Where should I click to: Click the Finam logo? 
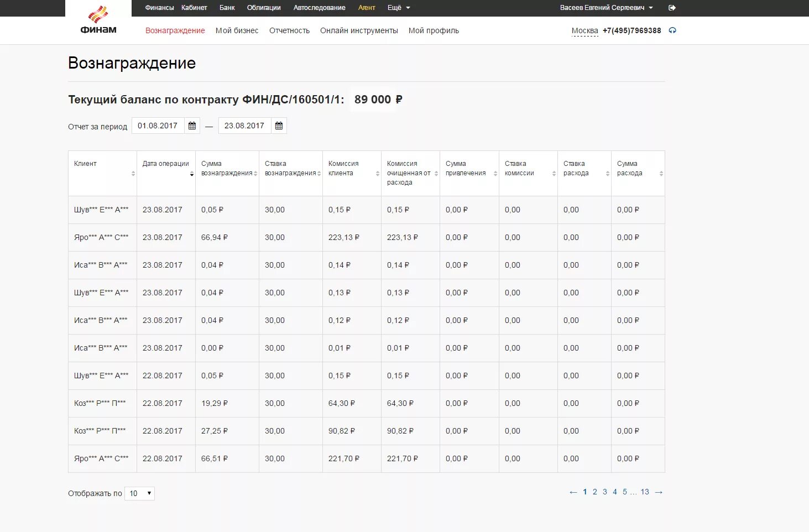[98, 20]
